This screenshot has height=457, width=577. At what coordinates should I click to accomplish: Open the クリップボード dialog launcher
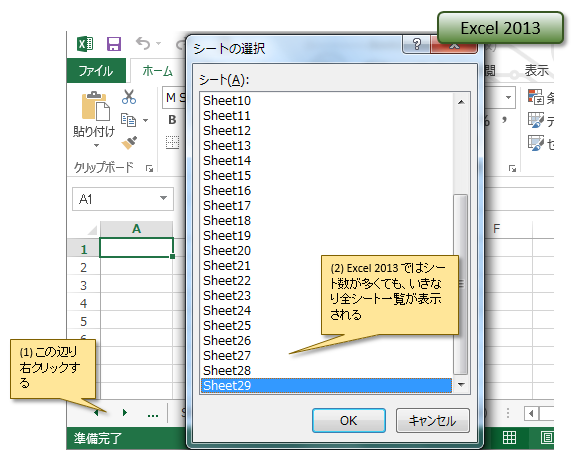149,169
